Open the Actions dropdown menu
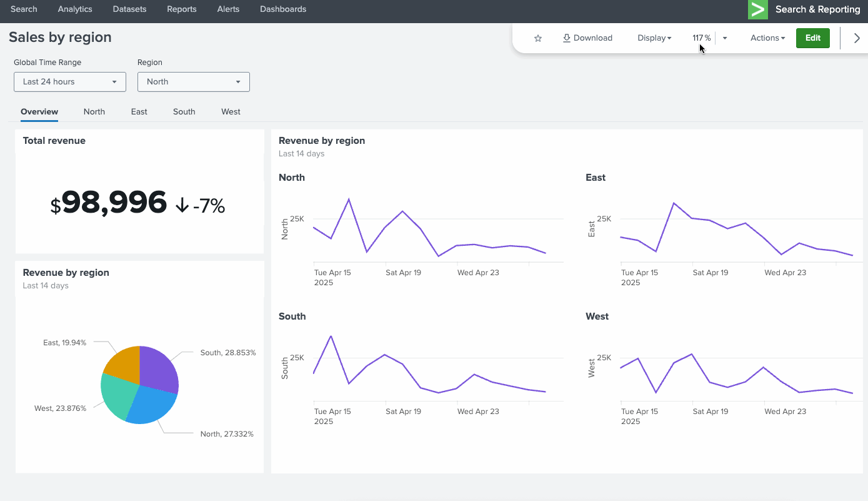The image size is (868, 501). [767, 38]
